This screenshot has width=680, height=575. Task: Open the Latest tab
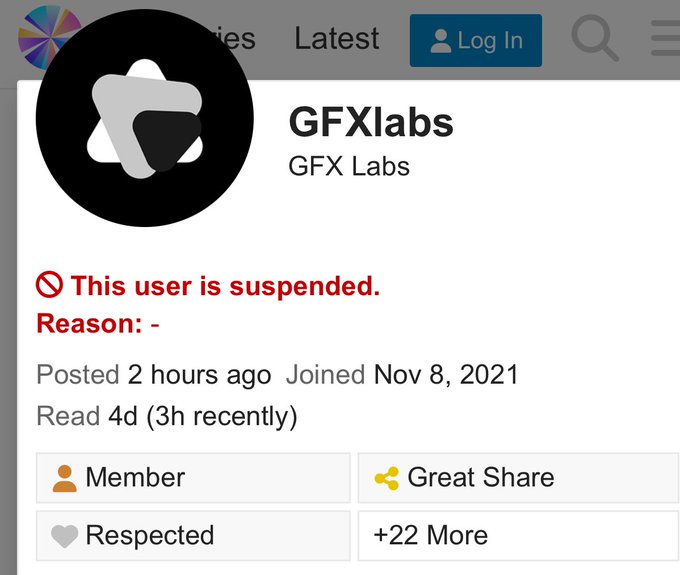click(337, 39)
